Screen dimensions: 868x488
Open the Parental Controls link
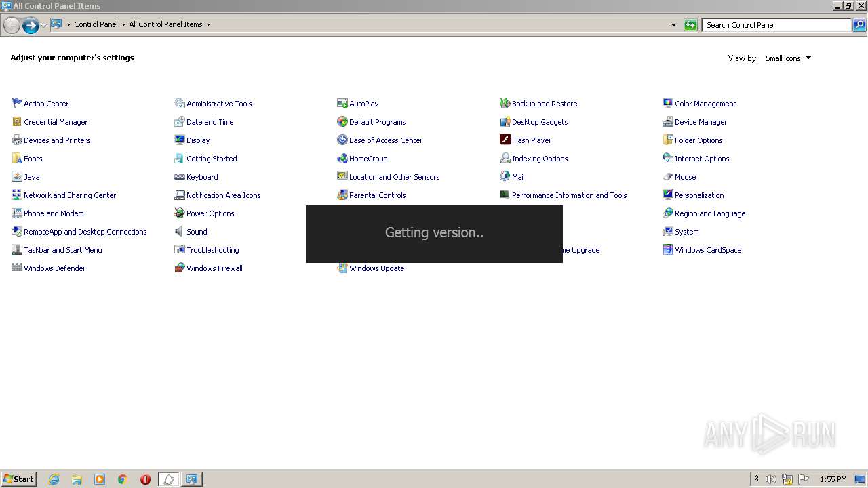tap(377, 195)
